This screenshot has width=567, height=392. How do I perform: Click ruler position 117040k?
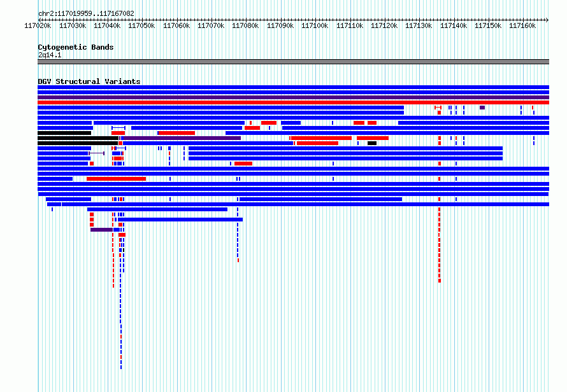point(107,26)
